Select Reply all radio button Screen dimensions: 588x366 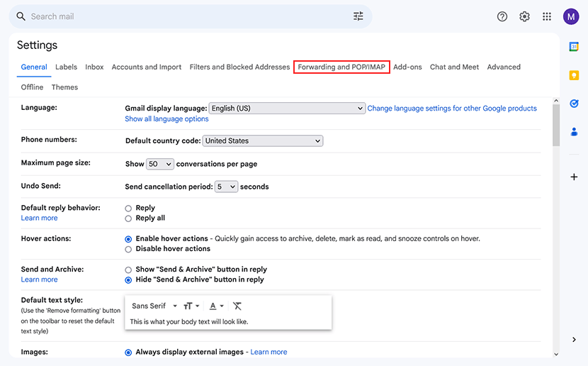128,218
